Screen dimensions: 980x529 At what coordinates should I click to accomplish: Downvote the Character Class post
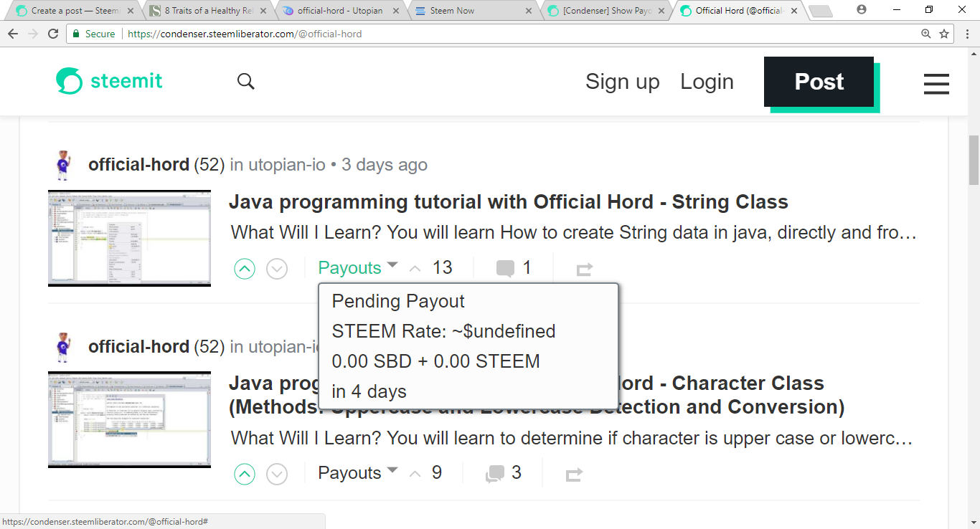click(x=277, y=474)
